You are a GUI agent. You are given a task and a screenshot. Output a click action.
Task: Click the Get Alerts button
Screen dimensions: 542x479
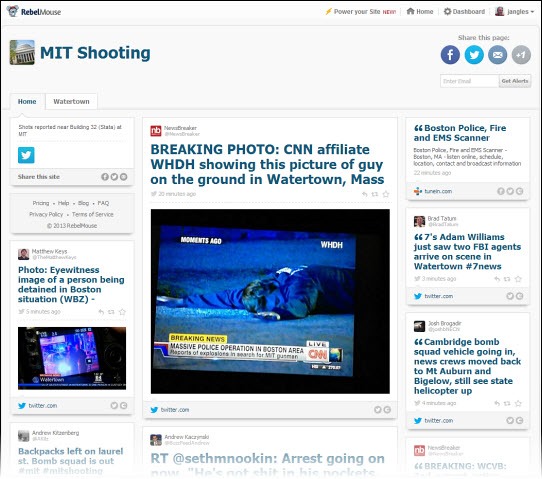point(515,81)
